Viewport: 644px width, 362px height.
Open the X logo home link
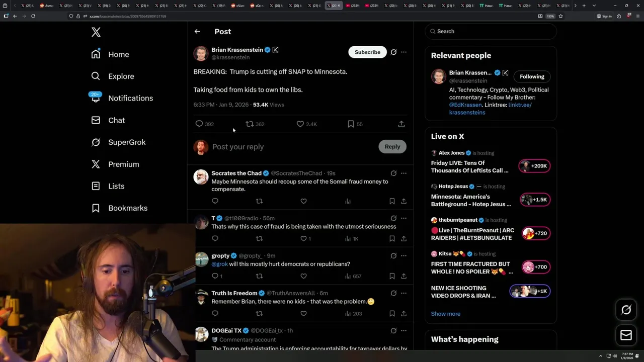coord(96,32)
